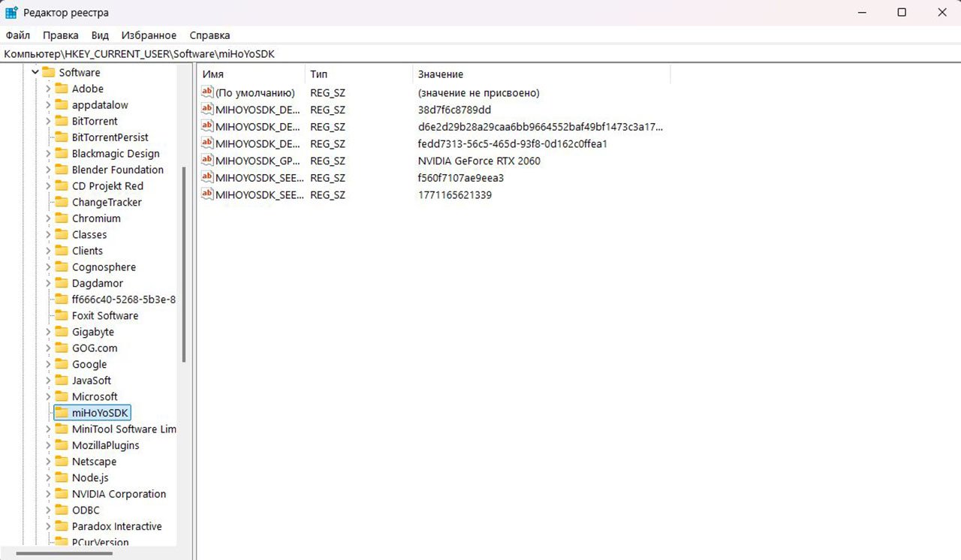The image size is (961, 560).
Task: Click the miHoYoSDK folder icon
Action: coord(62,413)
